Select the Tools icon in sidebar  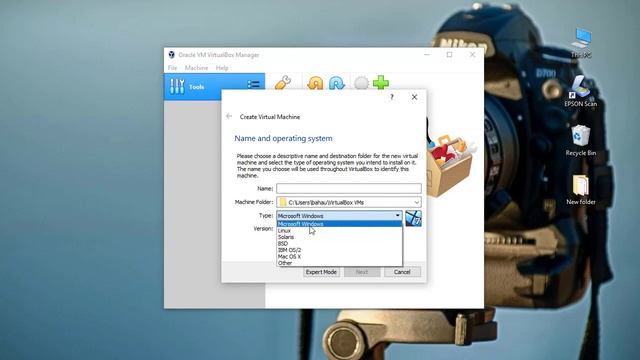(x=177, y=87)
